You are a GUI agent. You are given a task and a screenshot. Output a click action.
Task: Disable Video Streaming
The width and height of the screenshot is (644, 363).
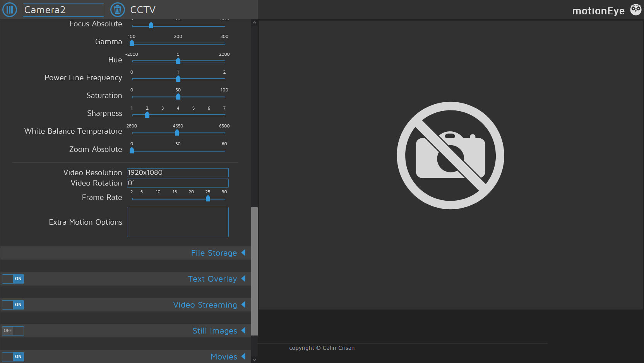pyautogui.click(x=13, y=305)
